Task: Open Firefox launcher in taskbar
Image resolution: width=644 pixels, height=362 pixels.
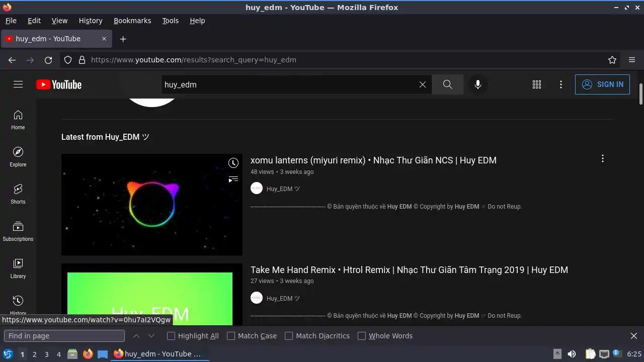Action: pyautogui.click(x=88, y=354)
